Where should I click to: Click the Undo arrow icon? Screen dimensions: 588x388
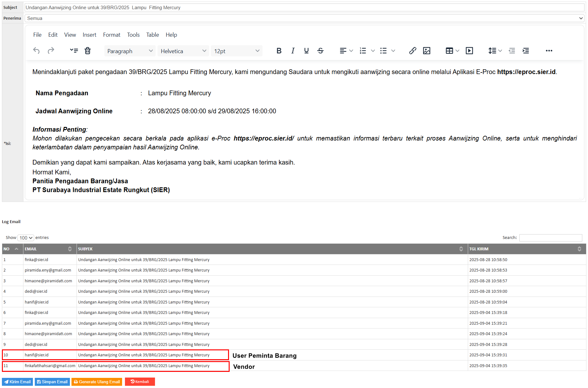pyautogui.click(x=36, y=51)
